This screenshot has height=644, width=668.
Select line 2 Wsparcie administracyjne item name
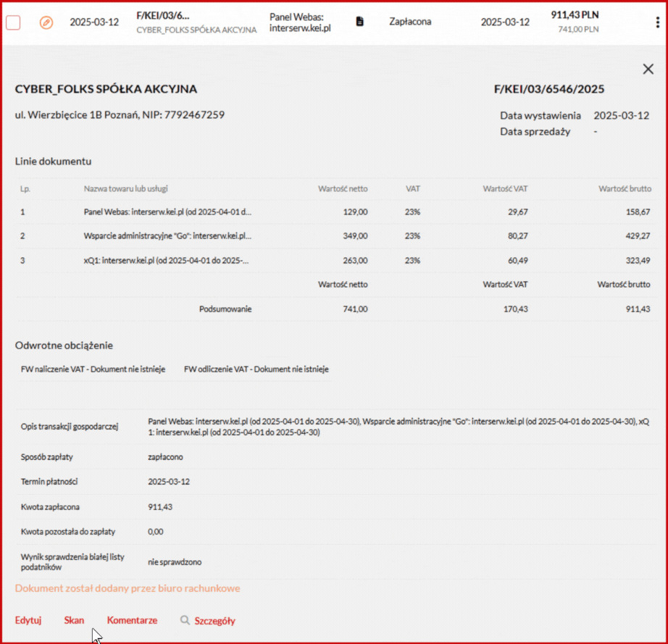167,235
